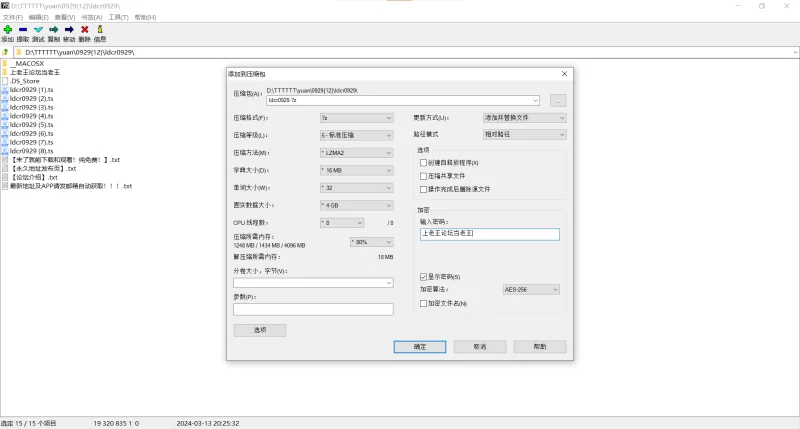This screenshot has height=429, width=800.
Task: Click the 移动 (Move) arrow toolbar icon
Action: (x=69, y=30)
